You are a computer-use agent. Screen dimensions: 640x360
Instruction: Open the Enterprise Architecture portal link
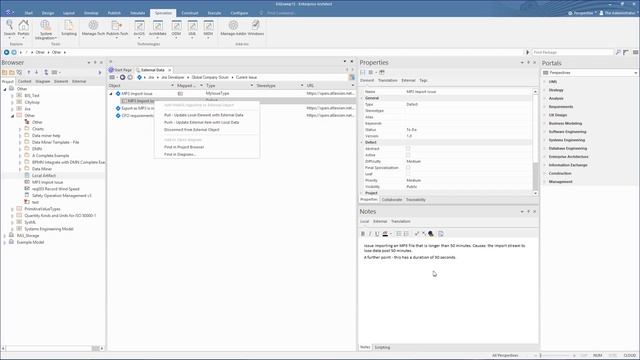pyautogui.click(x=569, y=157)
